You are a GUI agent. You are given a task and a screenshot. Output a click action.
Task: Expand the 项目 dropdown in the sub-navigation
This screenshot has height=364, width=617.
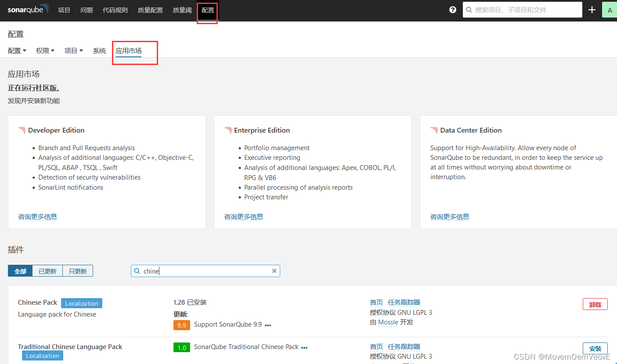74,50
